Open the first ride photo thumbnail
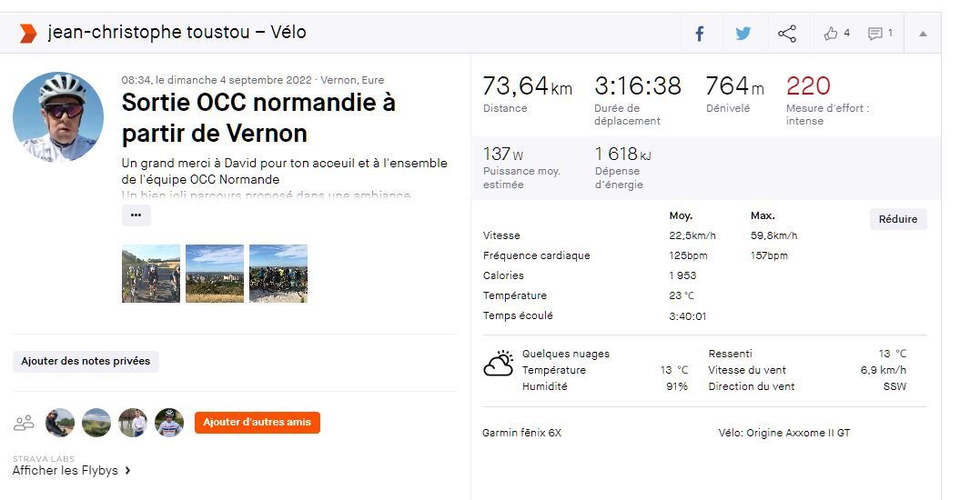980x500 pixels. [x=151, y=274]
